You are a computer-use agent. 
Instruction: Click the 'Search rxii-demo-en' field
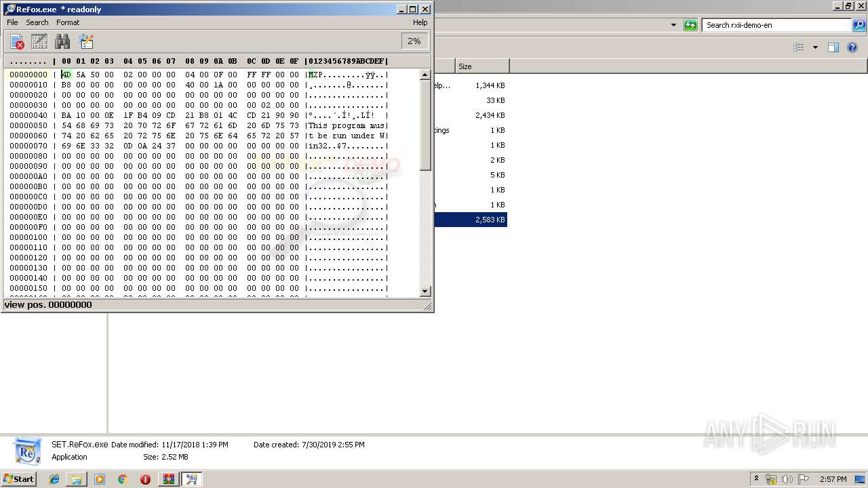[x=776, y=25]
